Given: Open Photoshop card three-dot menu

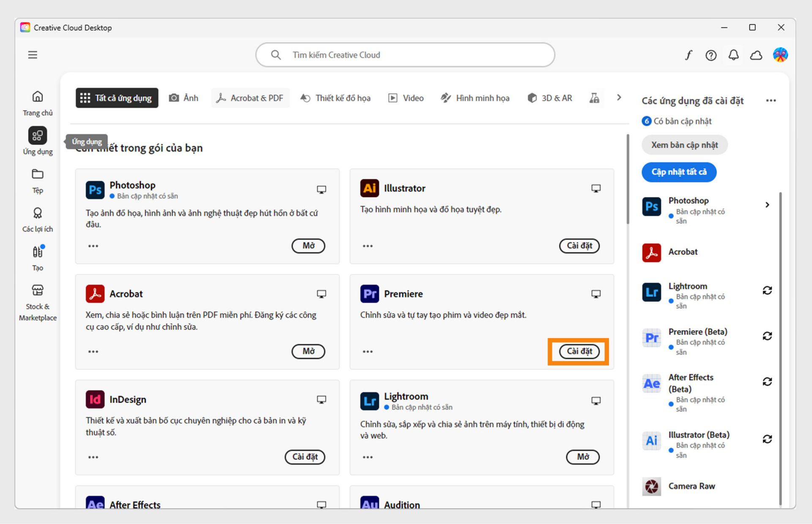Looking at the screenshot, I should pyautogui.click(x=93, y=246).
